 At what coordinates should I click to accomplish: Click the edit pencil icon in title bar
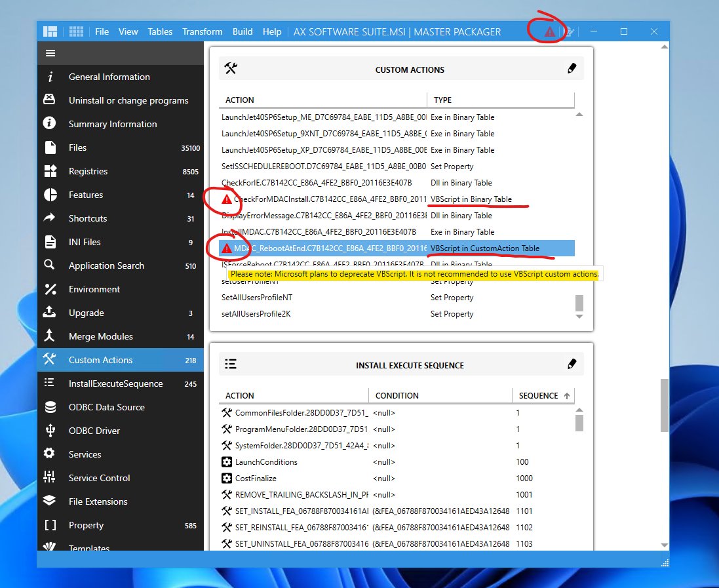569,31
